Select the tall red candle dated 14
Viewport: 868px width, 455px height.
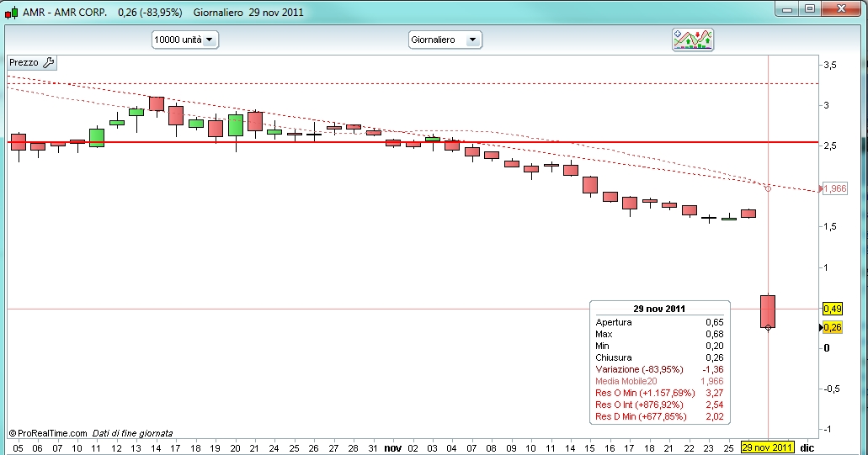[157, 106]
